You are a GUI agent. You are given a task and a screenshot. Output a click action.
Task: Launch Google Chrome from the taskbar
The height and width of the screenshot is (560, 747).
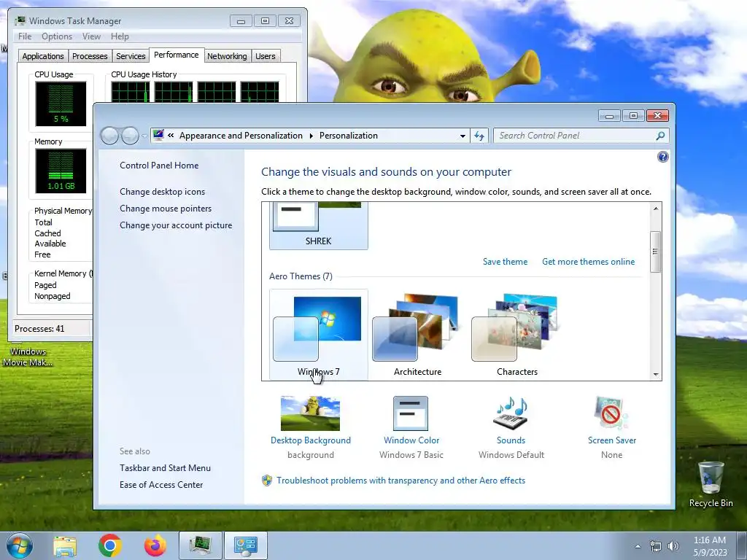pyautogui.click(x=109, y=545)
